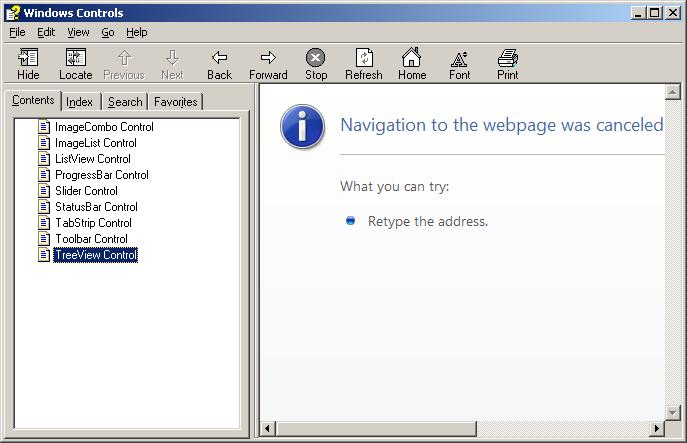Screen dimensions: 687x443
Task: Open the Help menu
Action: tap(137, 32)
